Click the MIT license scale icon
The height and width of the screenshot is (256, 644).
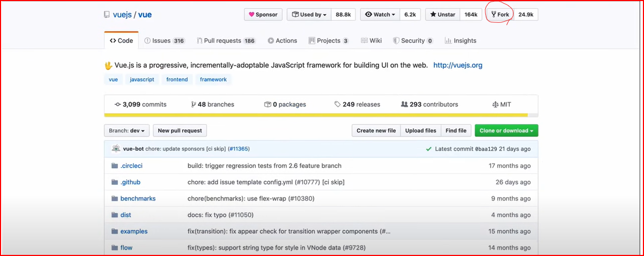click(495, 104)
